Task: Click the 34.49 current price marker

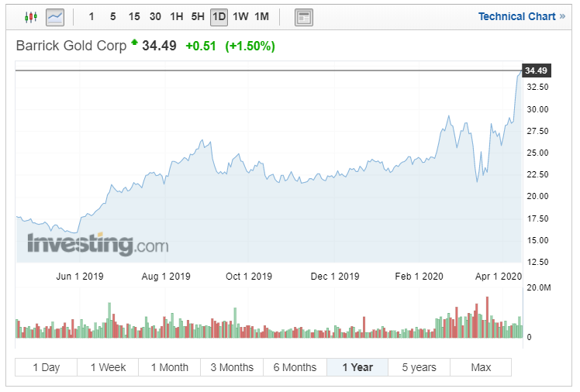Action: [536, 70]
